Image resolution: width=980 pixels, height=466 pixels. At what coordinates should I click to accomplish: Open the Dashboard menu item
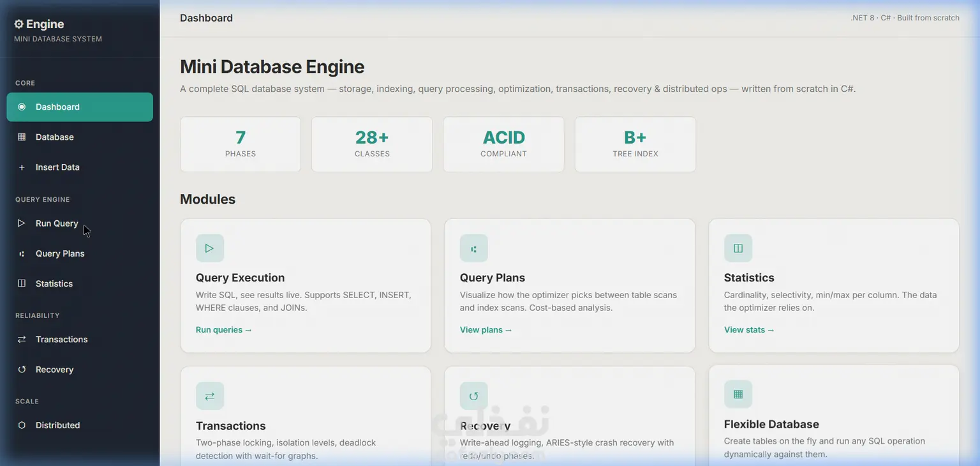(x=80, y=107)
